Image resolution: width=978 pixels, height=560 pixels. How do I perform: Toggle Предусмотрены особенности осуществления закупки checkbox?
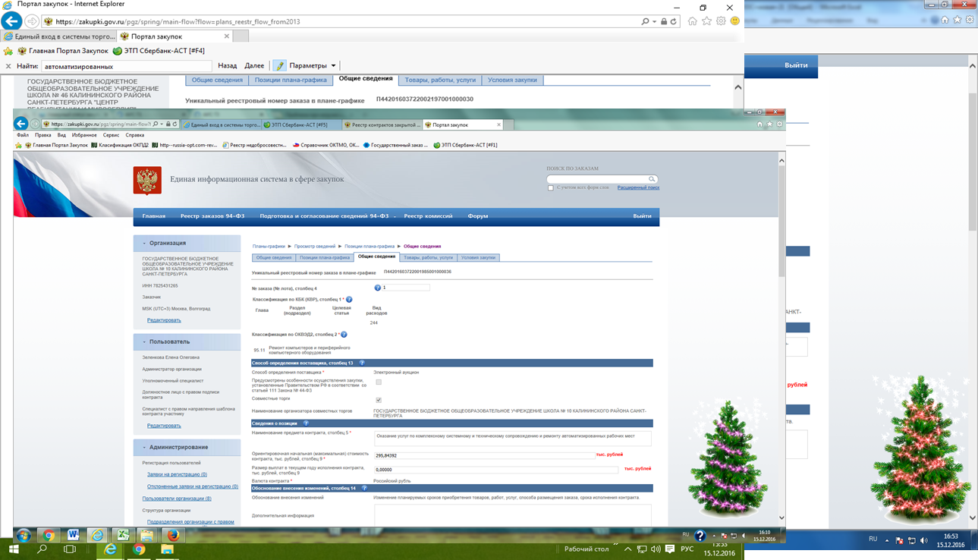click(x=379, y=382)
